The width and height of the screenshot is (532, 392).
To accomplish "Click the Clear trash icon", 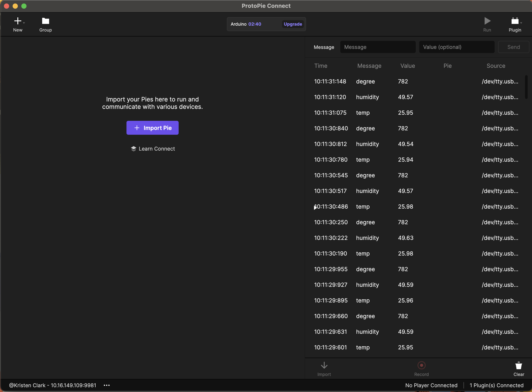I will [519, 366].
